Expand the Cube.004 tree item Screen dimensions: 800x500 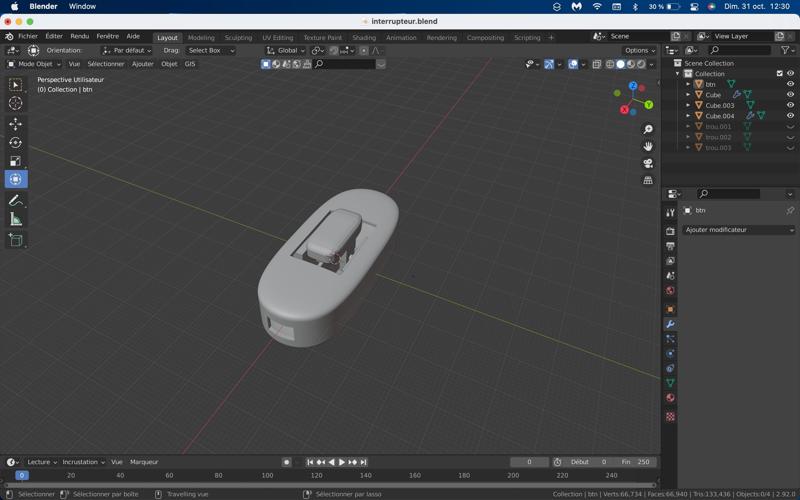pyautogui.click(x=688, y=116)
